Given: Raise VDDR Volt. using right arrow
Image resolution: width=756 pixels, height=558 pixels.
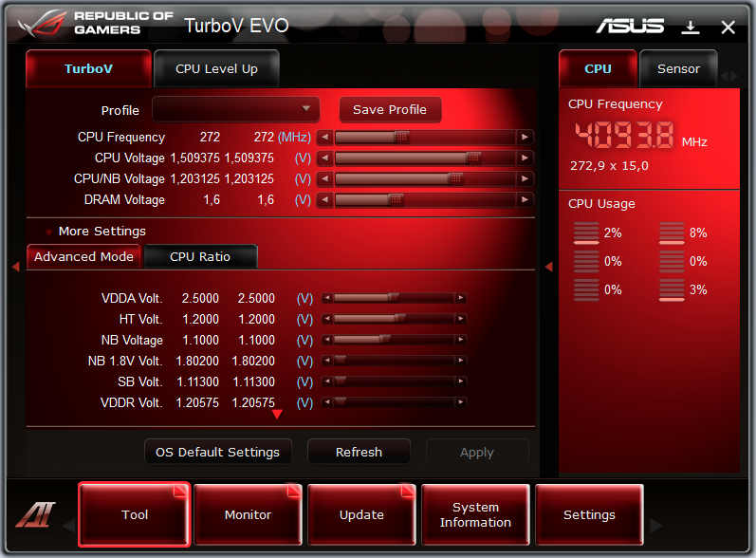Looking at the screenshot, I should pos(461,401).
